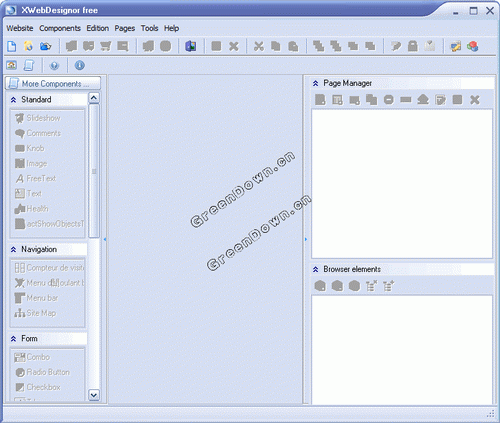
Task: Collapse the Form components group
Action: [14, 339]
